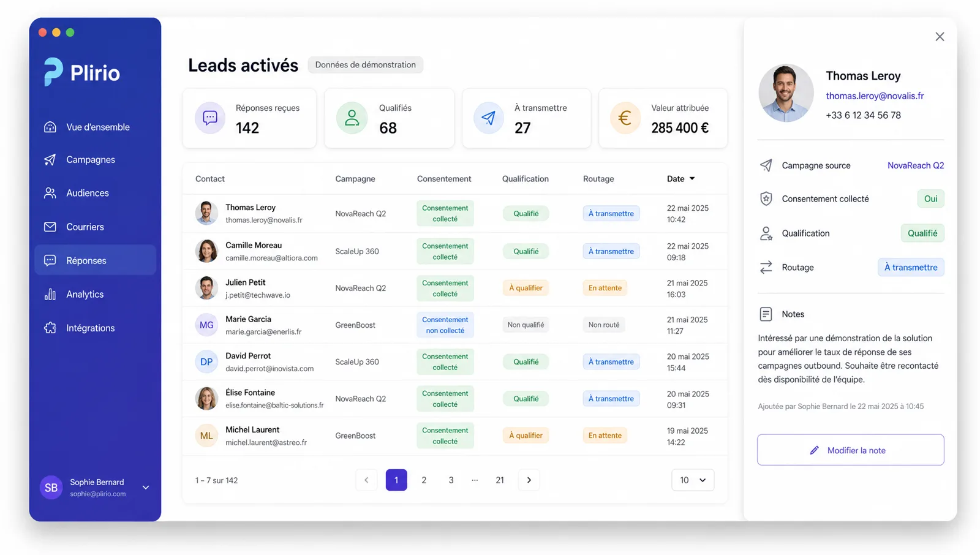The image size is (980, 555).
Task: Click the ML avatar for Michel Laurent
Action: click(x=206, y=436)
